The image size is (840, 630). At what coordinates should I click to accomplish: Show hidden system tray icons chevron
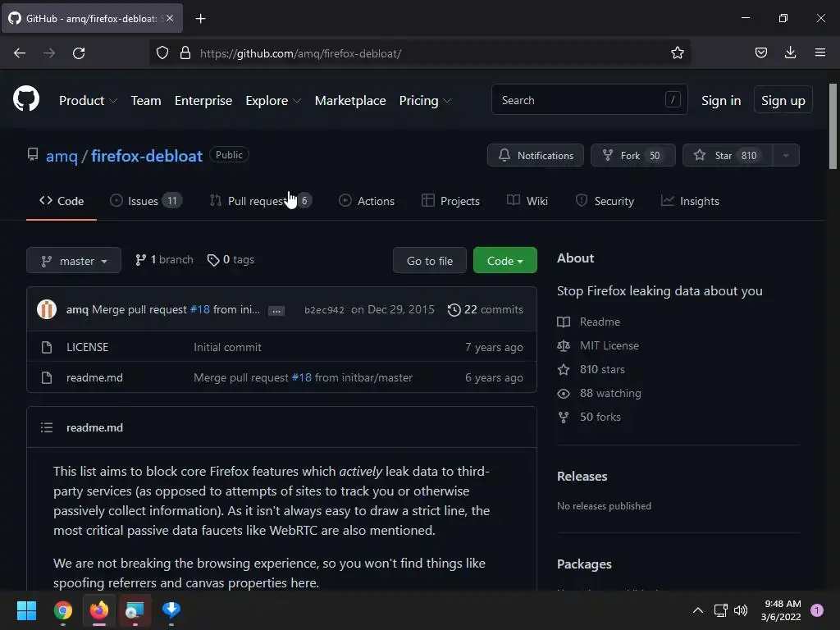click(x=697, y=610)
